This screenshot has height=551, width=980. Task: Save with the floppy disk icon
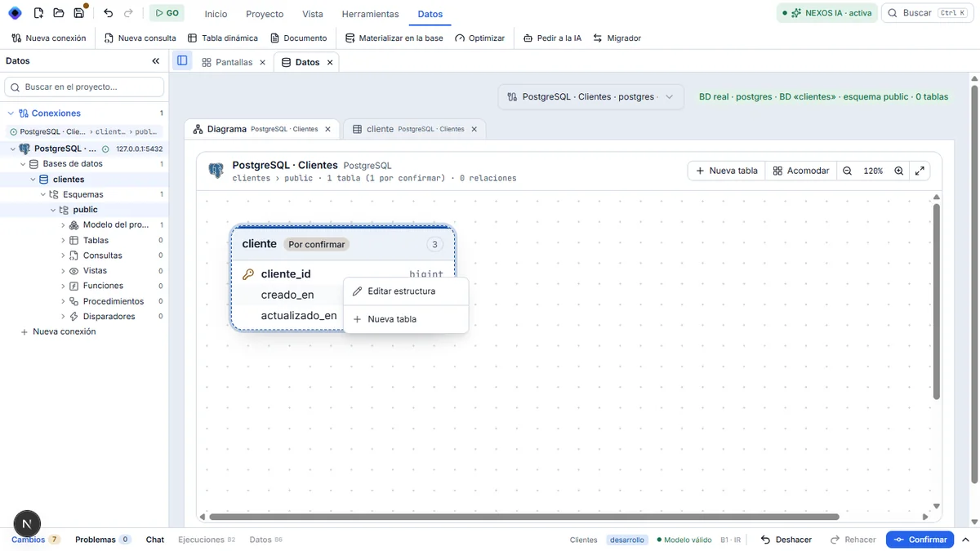coord(79,13)
